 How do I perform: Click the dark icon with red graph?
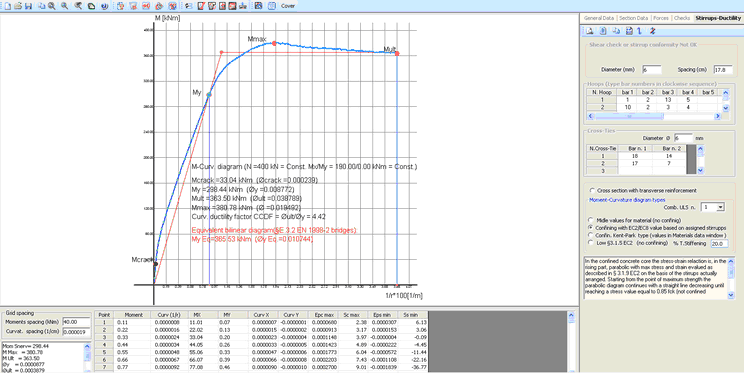[x=232, y=6]
